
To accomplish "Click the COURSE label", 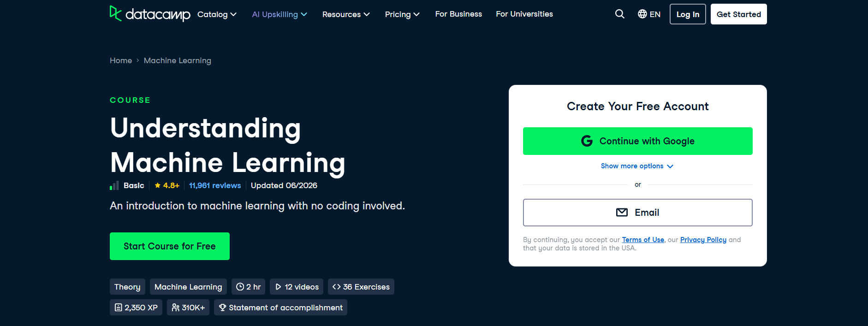I will click(x=130, y=100).
